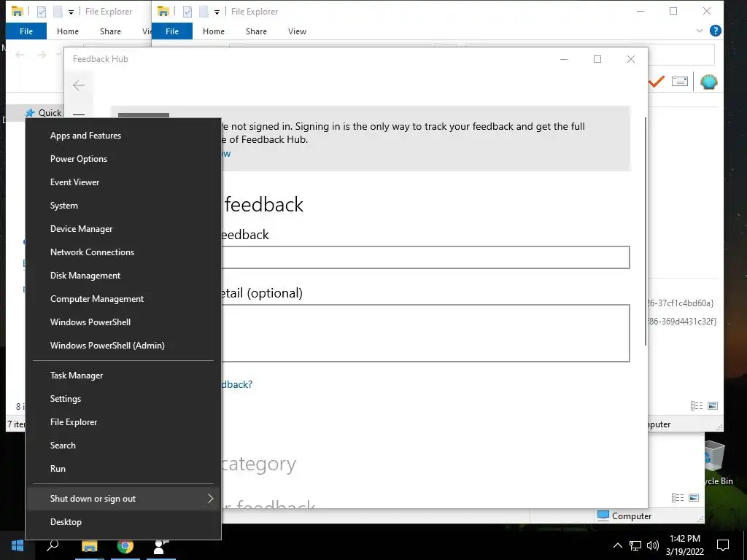The height and width of the screenshot is (560, 747).
Task: Click properties checkmark icon in left explorer titlebar
Action: 42,12
